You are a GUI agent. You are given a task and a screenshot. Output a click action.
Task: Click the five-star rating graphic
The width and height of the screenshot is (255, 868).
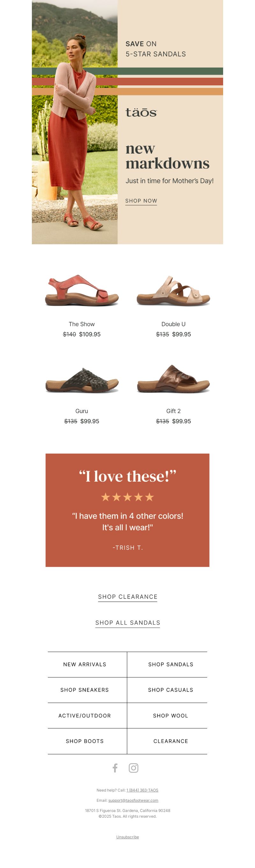[x=127, y=497]
